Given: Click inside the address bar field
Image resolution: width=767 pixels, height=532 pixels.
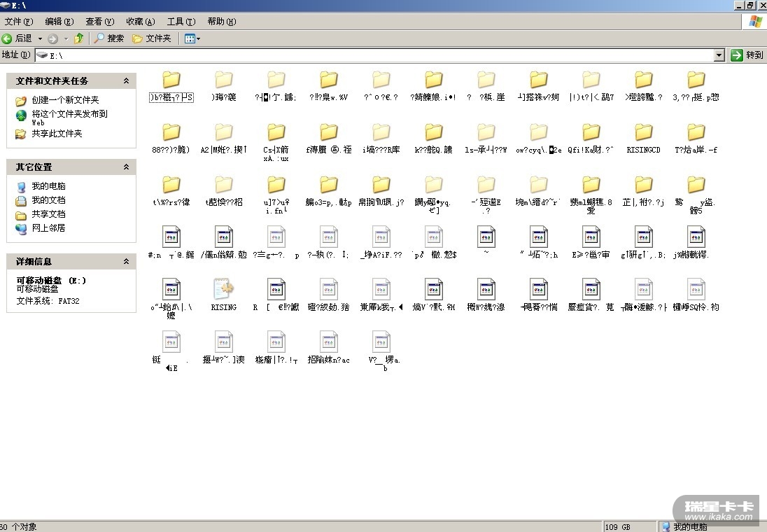Looking at the screenshot, I should point(378,55).
